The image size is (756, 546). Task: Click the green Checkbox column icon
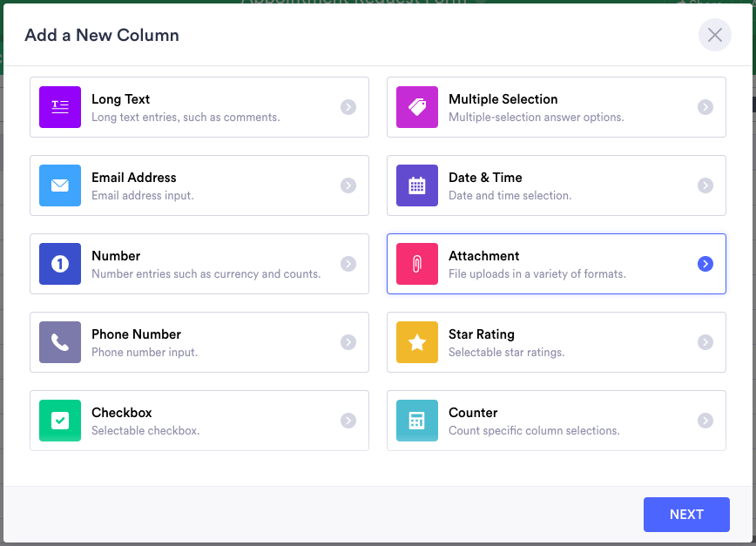(60, 421)
